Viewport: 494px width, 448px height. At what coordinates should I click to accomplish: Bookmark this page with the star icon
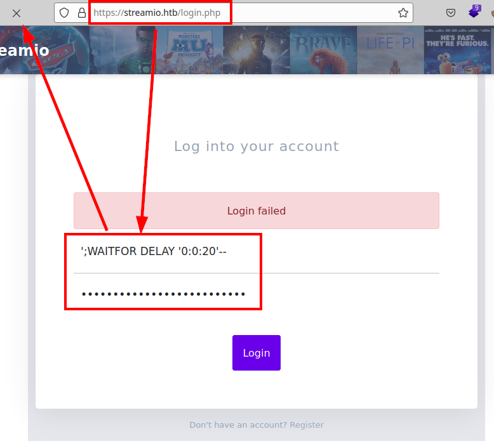[403, 13]
